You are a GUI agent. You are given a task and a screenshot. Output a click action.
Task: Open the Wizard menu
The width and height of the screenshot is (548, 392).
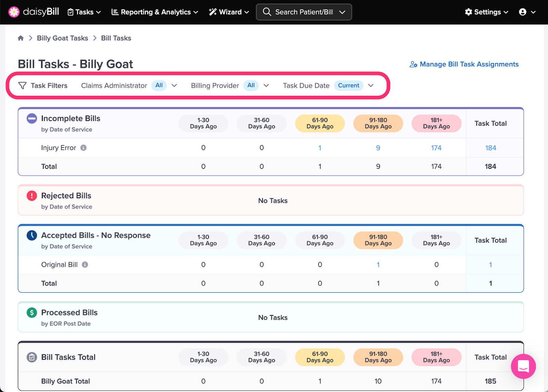tap(229, 12)
